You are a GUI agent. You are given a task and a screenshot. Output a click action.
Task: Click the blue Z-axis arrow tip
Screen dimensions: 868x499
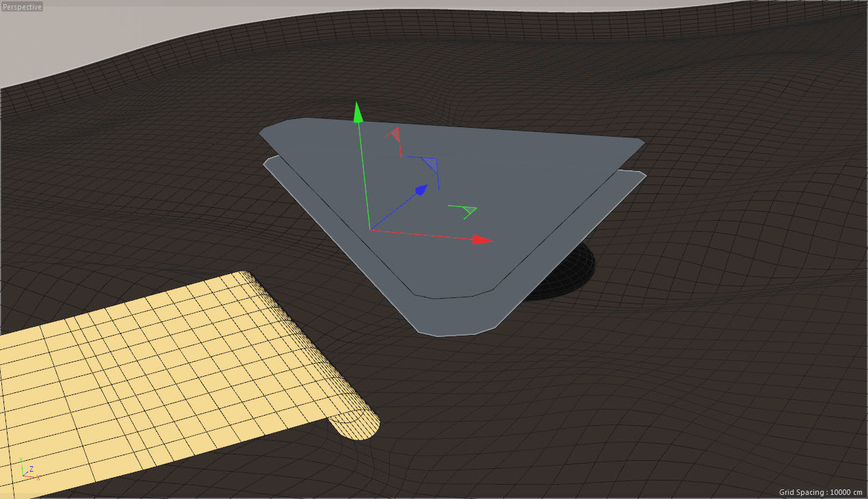tap(421, 189)
